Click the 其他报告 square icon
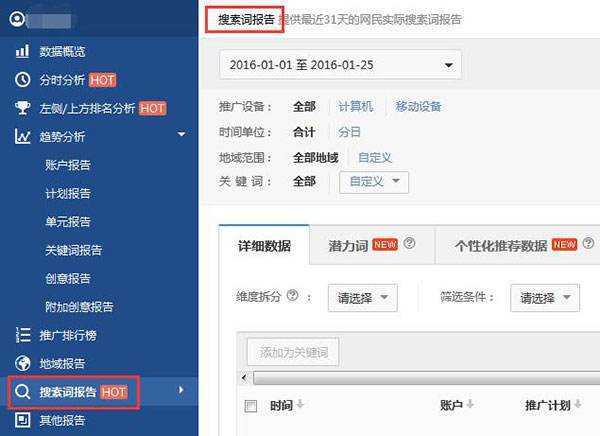The image size is (600, 436). click(22, 420)
